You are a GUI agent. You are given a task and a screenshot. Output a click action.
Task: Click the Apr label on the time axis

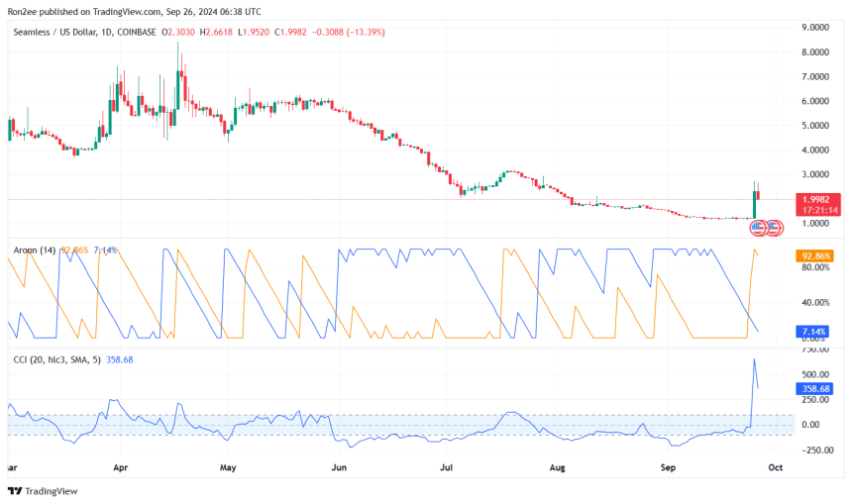(x=120, y=465)
